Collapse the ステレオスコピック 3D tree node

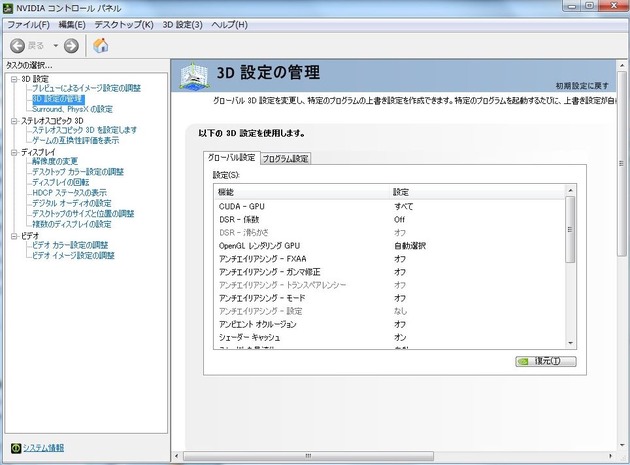click(14, 121)
